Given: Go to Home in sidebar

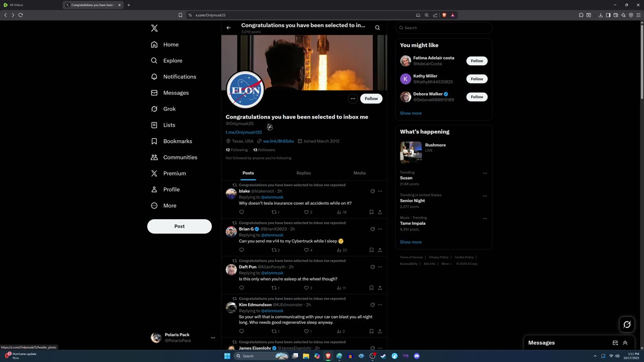Looking at the screenshot, I should tap(165, 44).
